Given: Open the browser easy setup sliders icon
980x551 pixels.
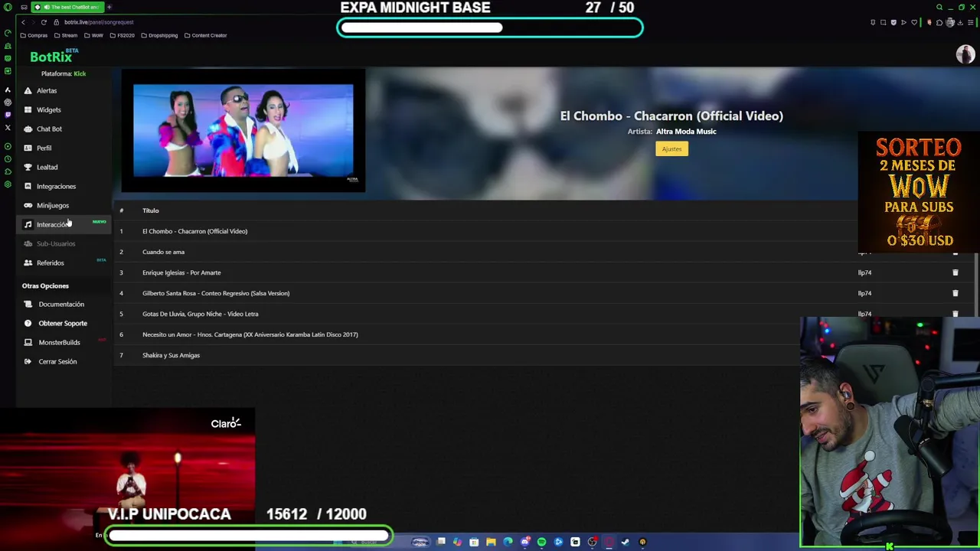Looking at the screenshot, I should [971, 23].
